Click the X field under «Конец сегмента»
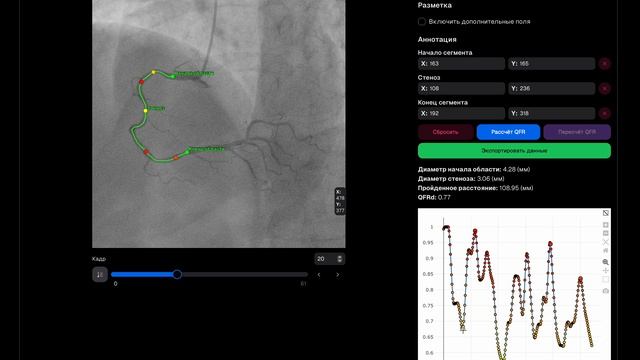Screen dimensions: 640x360 (x=461, y=113)
